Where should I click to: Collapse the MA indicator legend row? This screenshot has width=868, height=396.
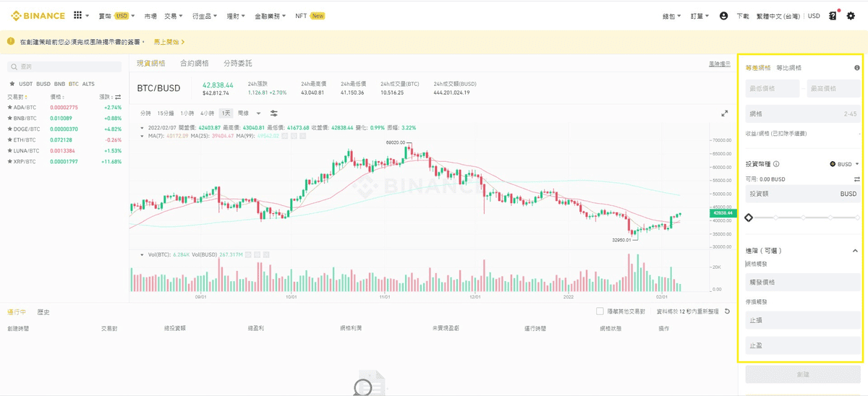[142, 136]
